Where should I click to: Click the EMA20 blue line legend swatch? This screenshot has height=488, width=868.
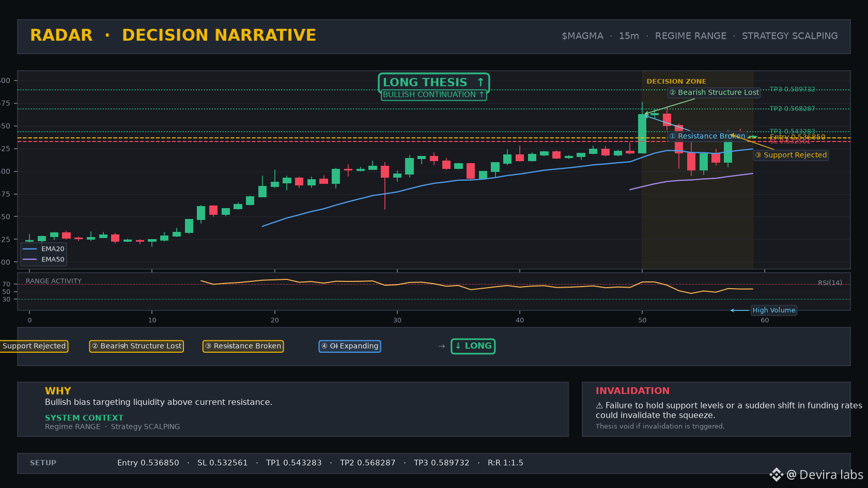pyautogui.click(x=30, y=249)
